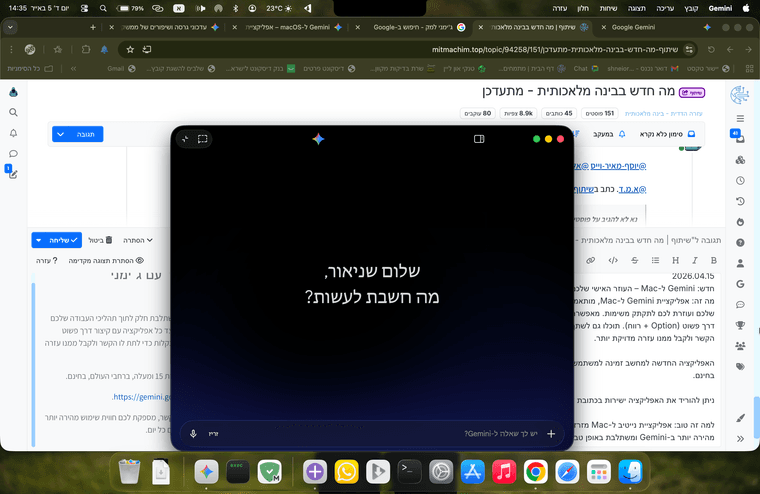Open the dropdown arrow on תגובה button
Image resolution: width=760 pixels, height=494 pixels.
tap(61, 134)
